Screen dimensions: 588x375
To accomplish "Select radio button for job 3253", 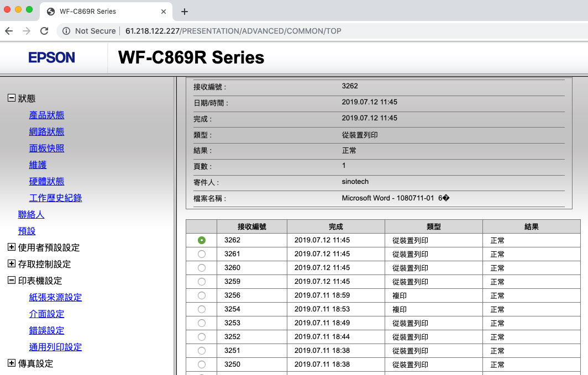I will point(202,323).
